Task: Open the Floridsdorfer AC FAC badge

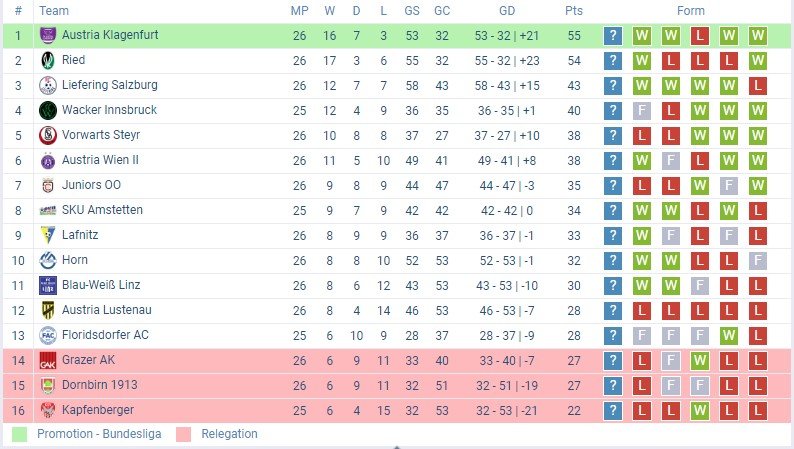Action: tap(48, 335)
